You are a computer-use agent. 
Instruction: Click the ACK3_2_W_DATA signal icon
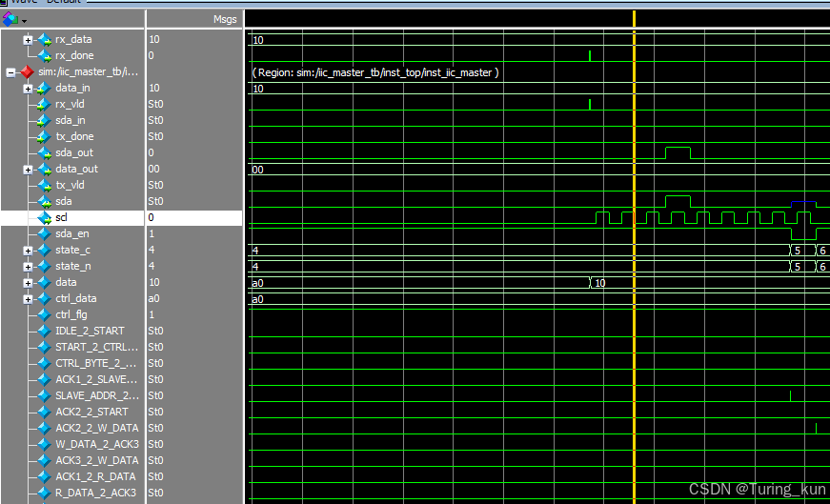[45, 460]
